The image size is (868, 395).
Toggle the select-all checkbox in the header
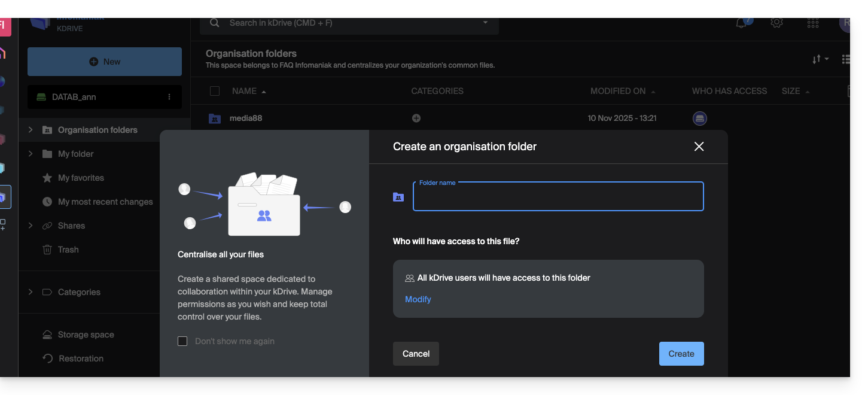[215, 91]
